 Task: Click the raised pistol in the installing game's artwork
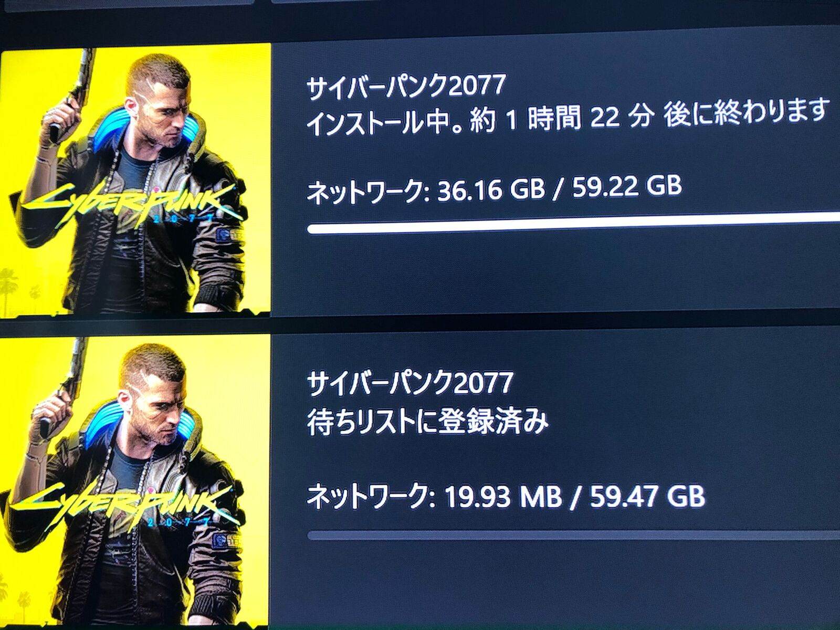point(73,94)
